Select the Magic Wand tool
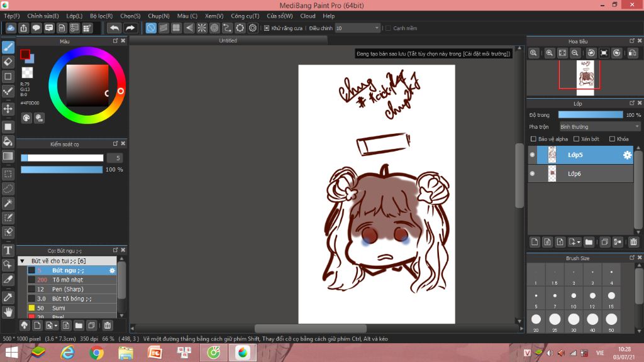 8,203
